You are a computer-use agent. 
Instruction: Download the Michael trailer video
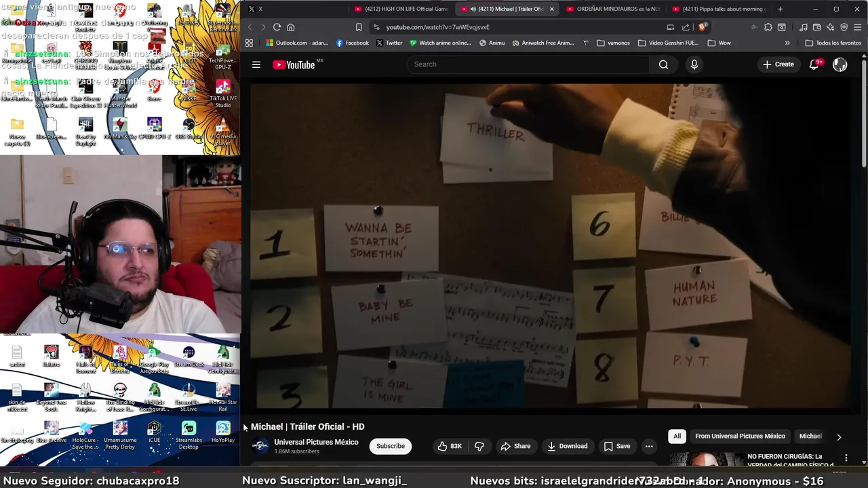tap(568, 446)
